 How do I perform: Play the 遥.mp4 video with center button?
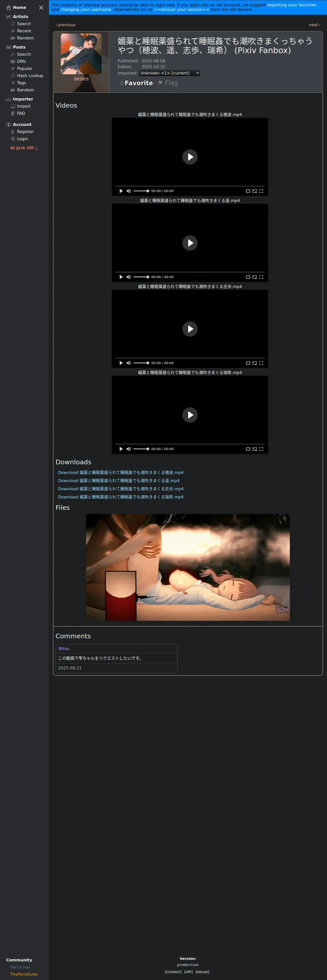click(190, 243)
